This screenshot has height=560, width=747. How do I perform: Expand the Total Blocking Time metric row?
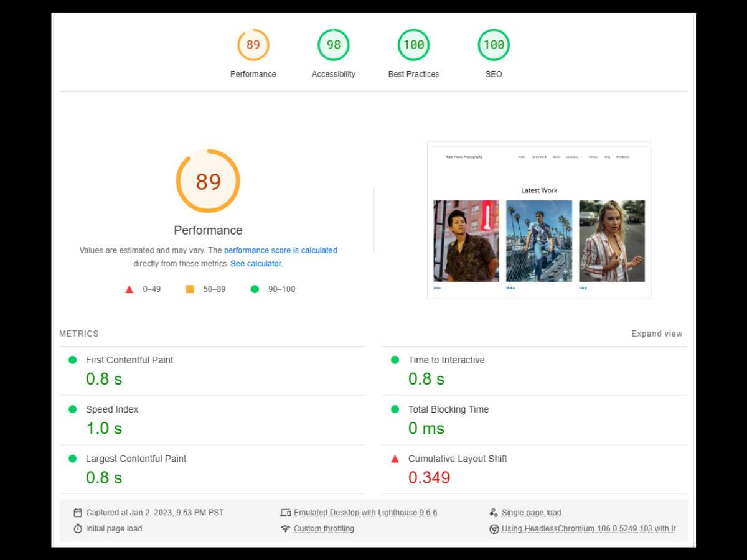pyautogui.click(x=448, y=409)
